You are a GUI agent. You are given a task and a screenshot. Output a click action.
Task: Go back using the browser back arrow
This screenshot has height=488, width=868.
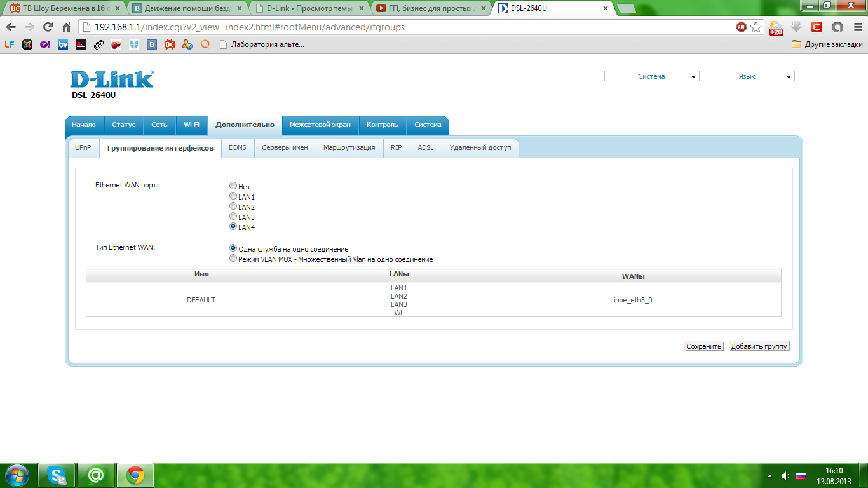coord(11,27)
